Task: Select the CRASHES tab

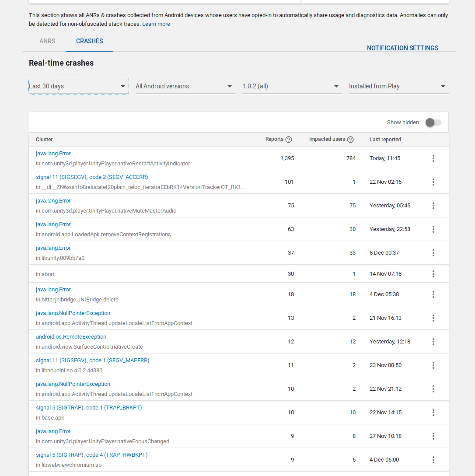Action: (90, 41)
